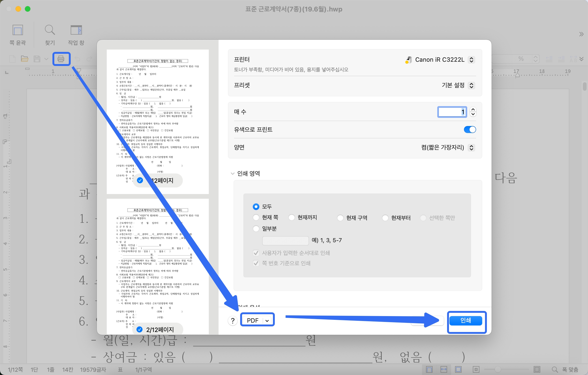Click the decrease indent paragraph icon

point(549,59)
